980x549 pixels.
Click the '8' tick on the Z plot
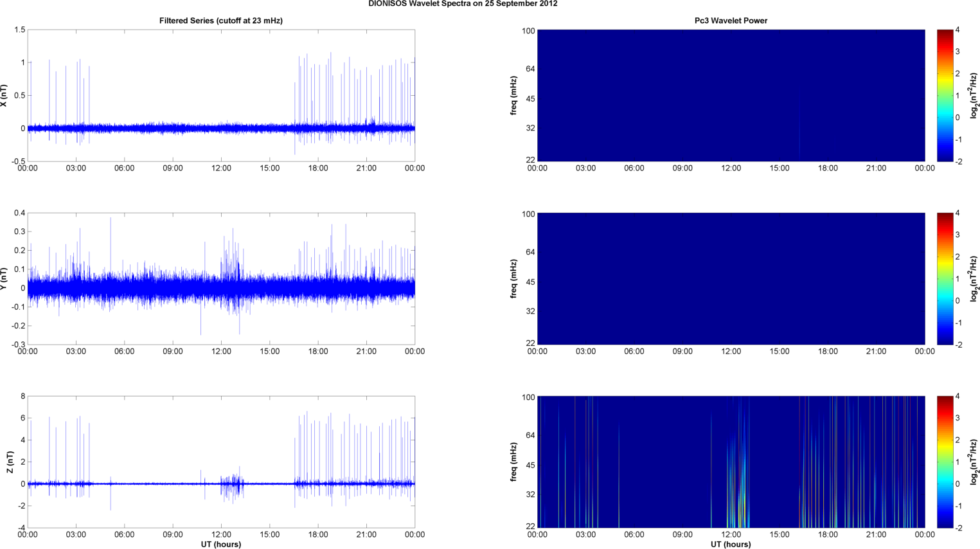[23, 397]
